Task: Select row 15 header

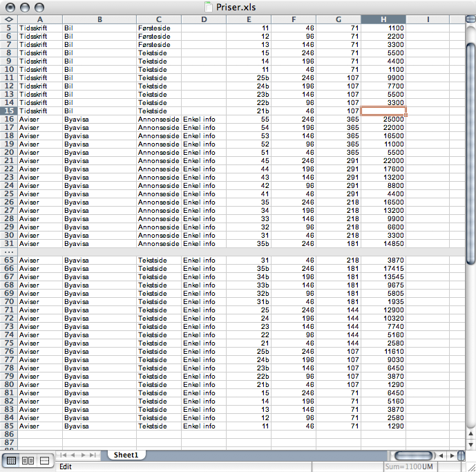Action: [8, 111]
